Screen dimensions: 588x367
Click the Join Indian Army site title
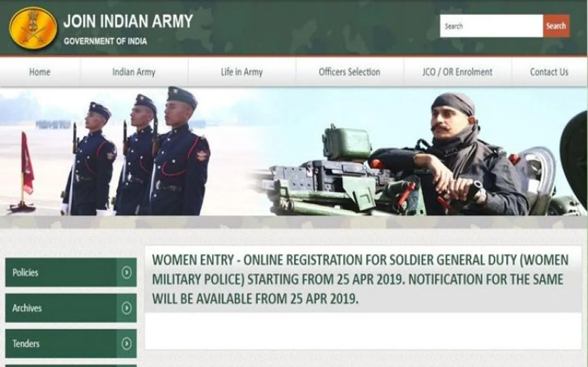click(128, 21)
